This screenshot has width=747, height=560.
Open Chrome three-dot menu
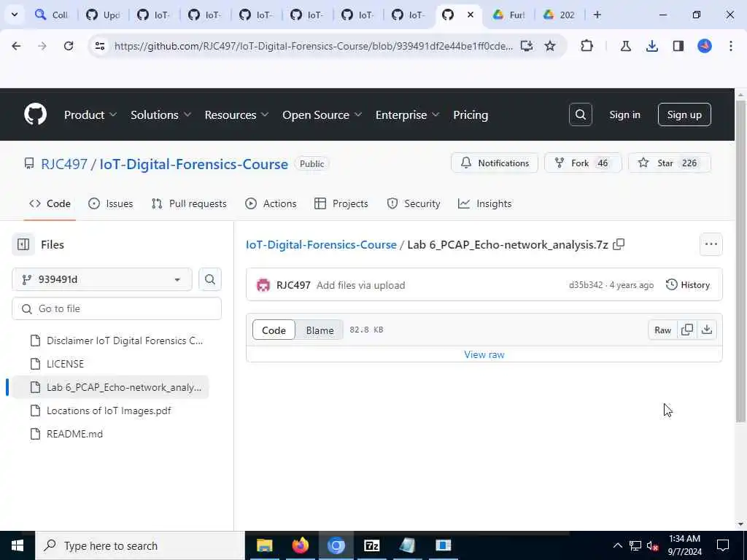pyautogui.click(x=731, y=46)
